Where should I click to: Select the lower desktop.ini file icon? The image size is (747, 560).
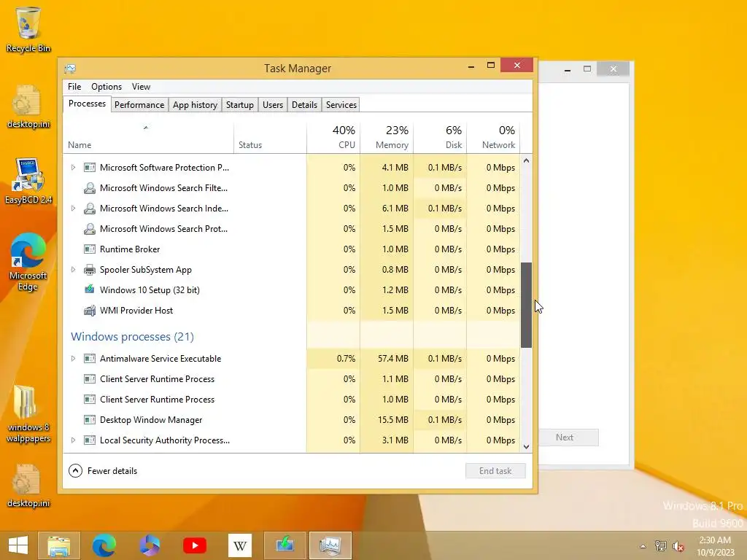[28, 486]
